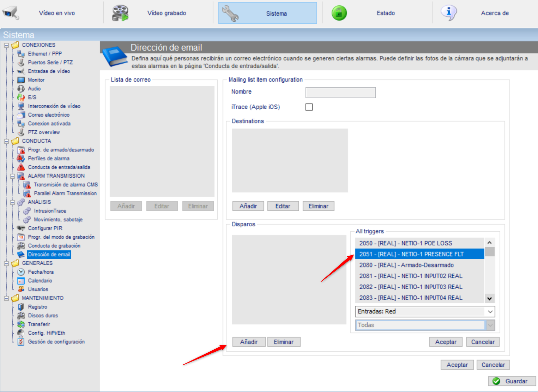Click the All triggers scrollbar down arrow
Image resolution: width=538 pixels, height=392 pixels.
pyautogui.click(x=489, y=298)
